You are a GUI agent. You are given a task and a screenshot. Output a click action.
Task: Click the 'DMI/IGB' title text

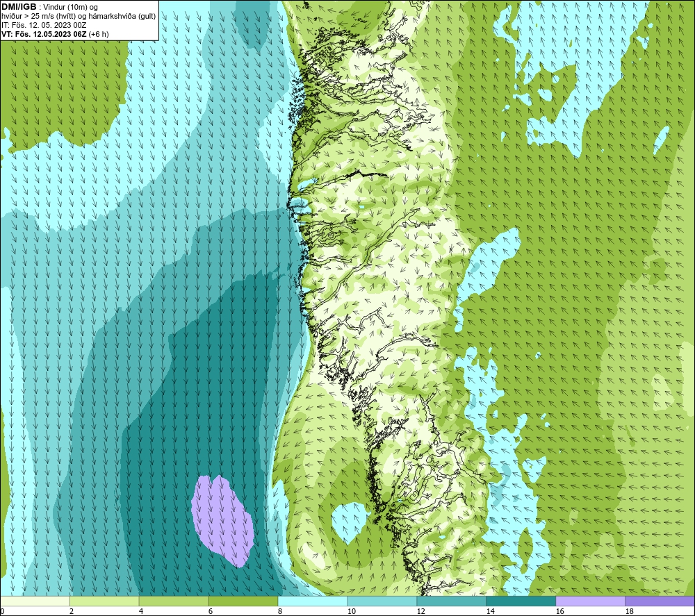19,7
